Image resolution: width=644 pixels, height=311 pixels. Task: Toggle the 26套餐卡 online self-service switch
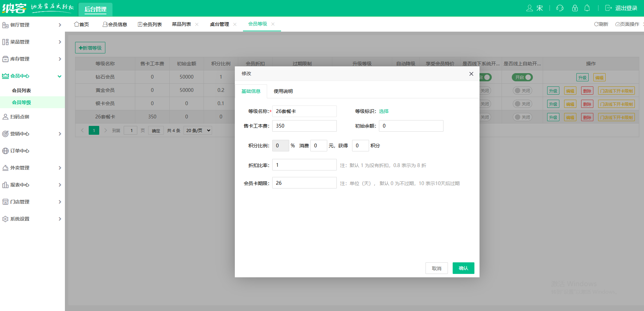coord(522,117)
